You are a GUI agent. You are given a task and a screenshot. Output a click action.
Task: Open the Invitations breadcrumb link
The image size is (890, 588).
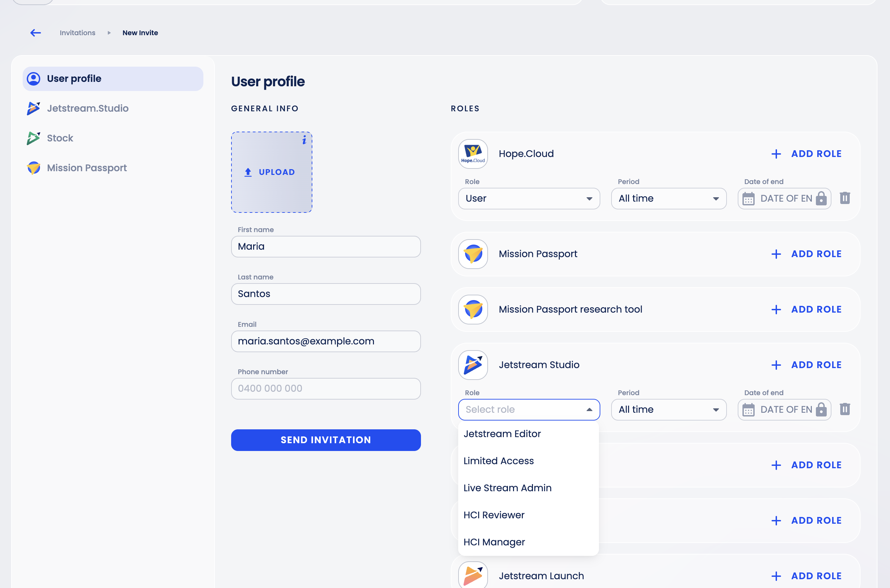pos(77,33)
